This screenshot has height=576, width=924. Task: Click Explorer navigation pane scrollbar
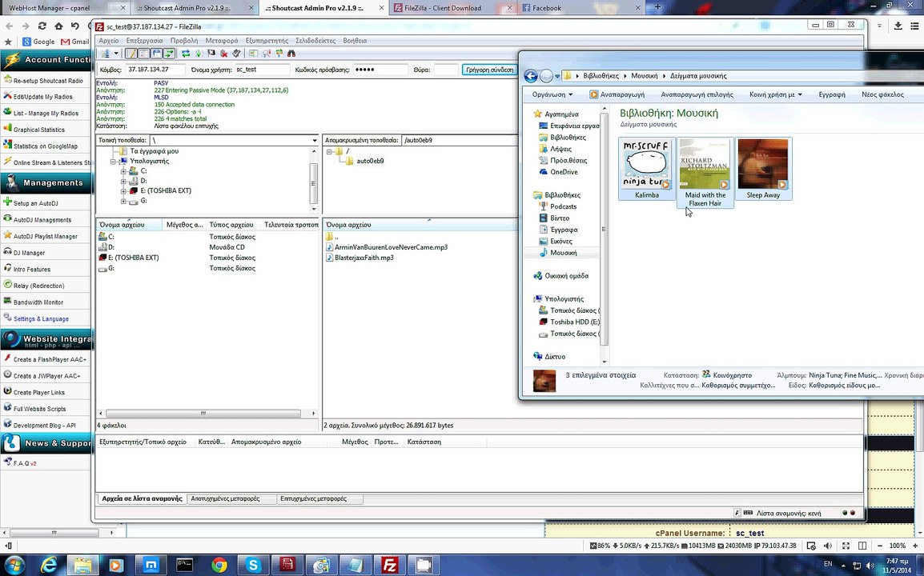[x=604, y=229]
